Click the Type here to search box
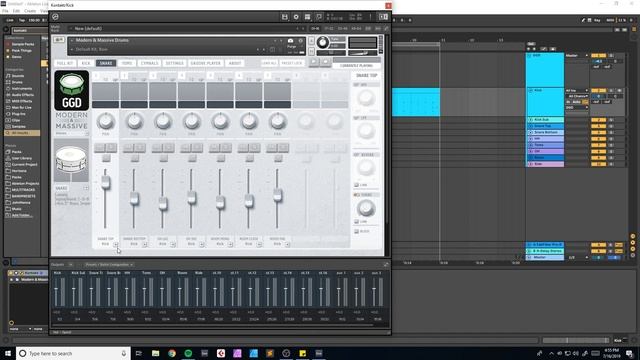Viewport: 640px width, 360px height. [x=73, y=353]
